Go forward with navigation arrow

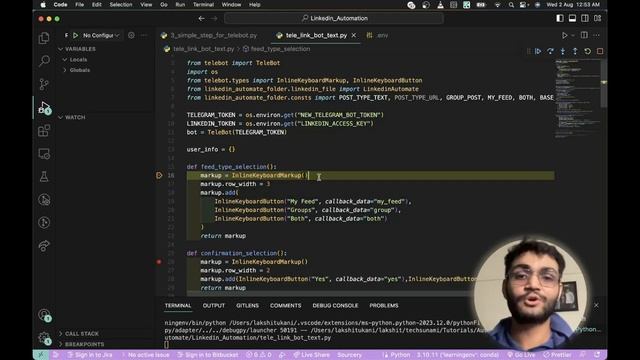click(x=214, y=18)
